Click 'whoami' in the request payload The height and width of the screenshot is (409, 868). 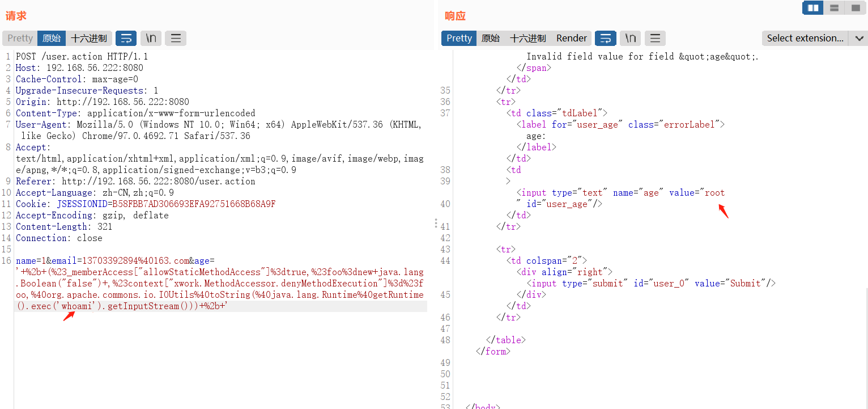pyautogui.click(x=78, y=306)
